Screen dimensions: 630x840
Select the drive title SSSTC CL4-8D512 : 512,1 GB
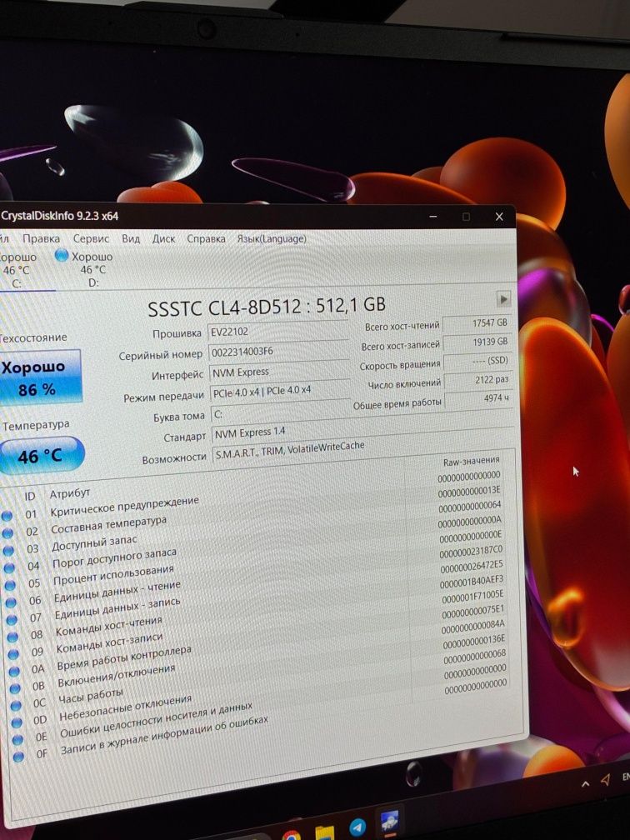(267, 307)
